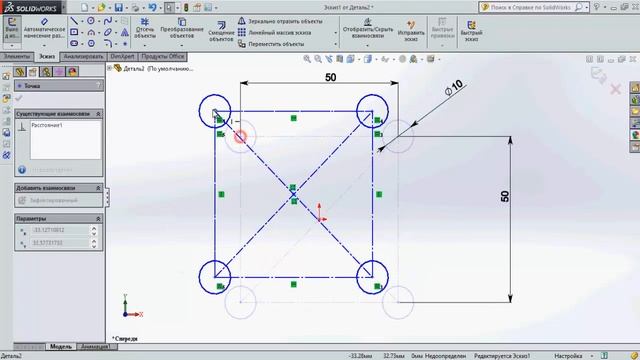This screenshot has height=360, width=640.
Task: Click the Save icon
Action: click(118, 7)
